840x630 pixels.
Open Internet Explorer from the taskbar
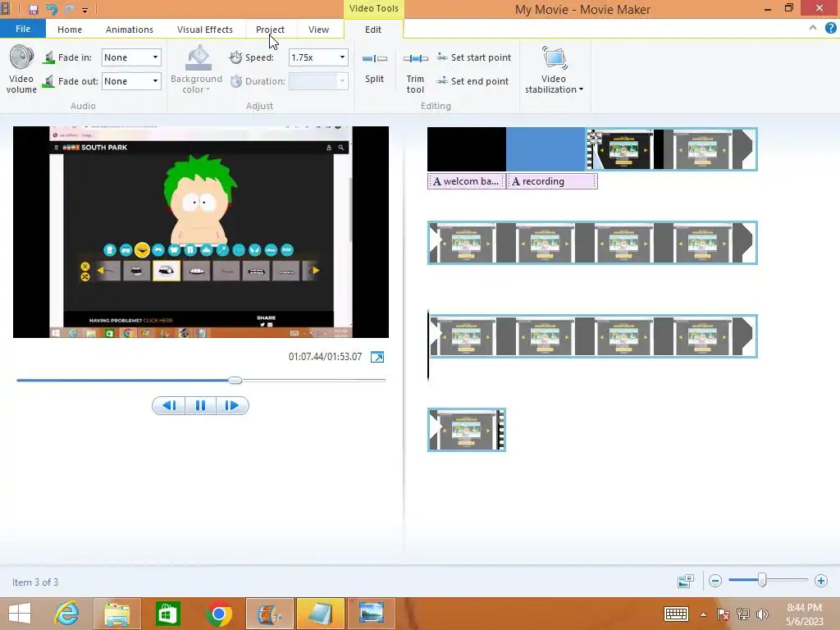(66, 614)
